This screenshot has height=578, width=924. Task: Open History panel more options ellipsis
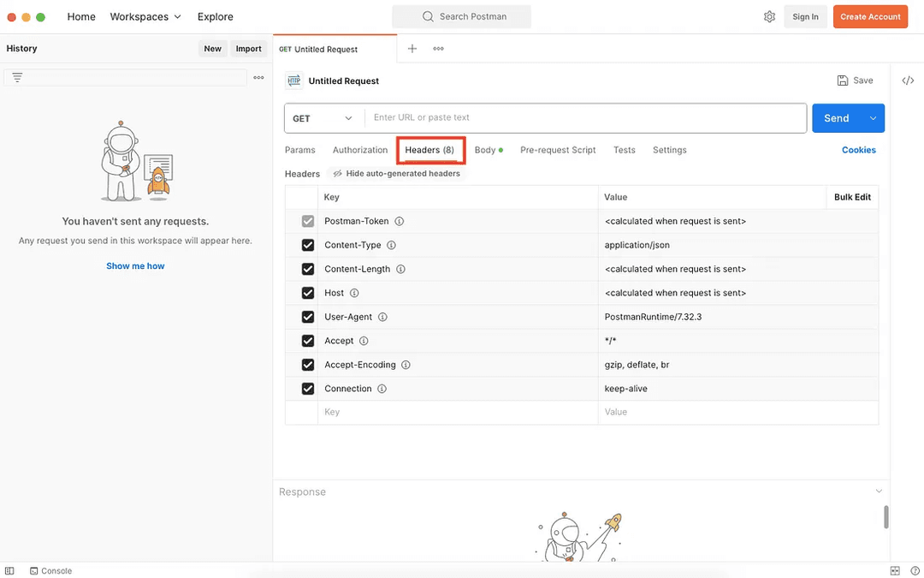(x=258, y=77)
